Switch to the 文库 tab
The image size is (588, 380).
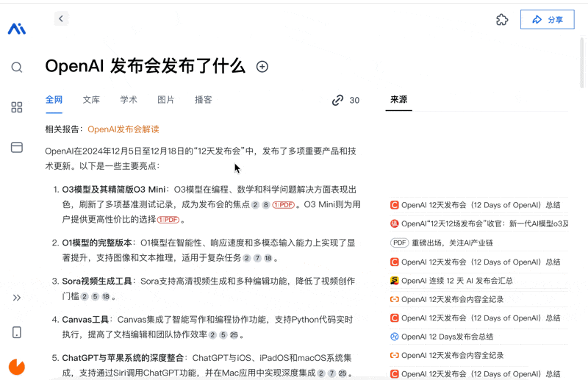(x=91, y=100)
